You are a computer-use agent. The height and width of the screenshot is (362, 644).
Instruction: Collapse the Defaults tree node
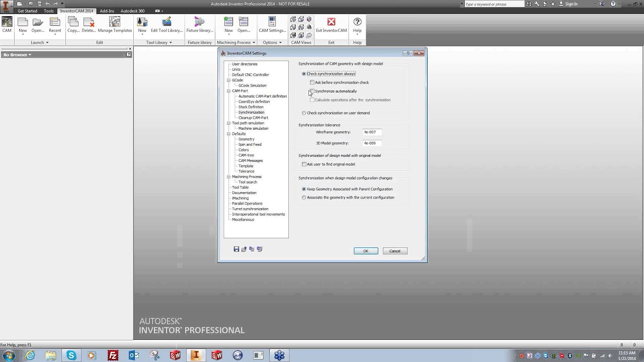point(228,134)
